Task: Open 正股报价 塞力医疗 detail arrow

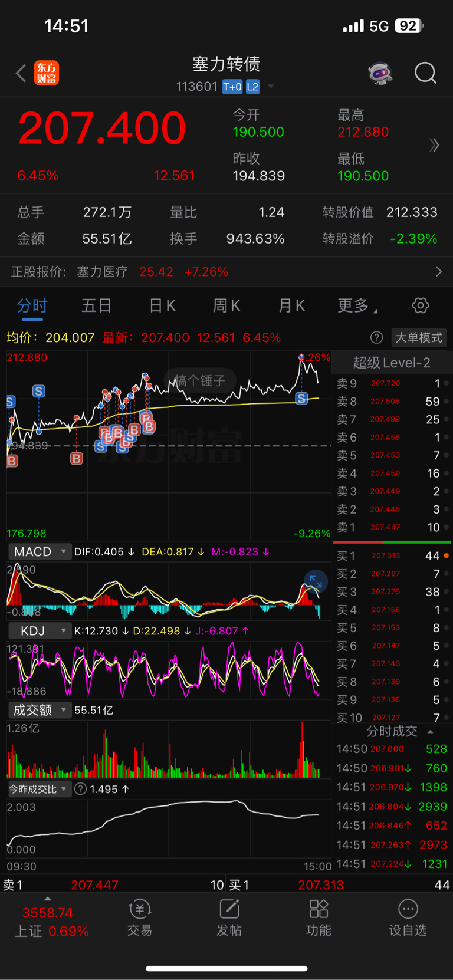Action: pyautogui.click(x=438, y=272)
